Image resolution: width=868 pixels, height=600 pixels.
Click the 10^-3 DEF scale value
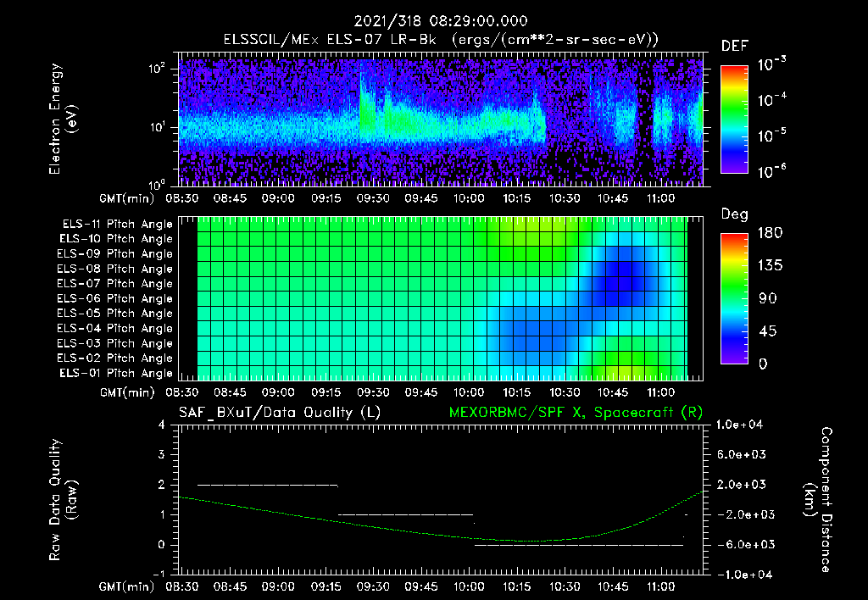tap(771, 64)
